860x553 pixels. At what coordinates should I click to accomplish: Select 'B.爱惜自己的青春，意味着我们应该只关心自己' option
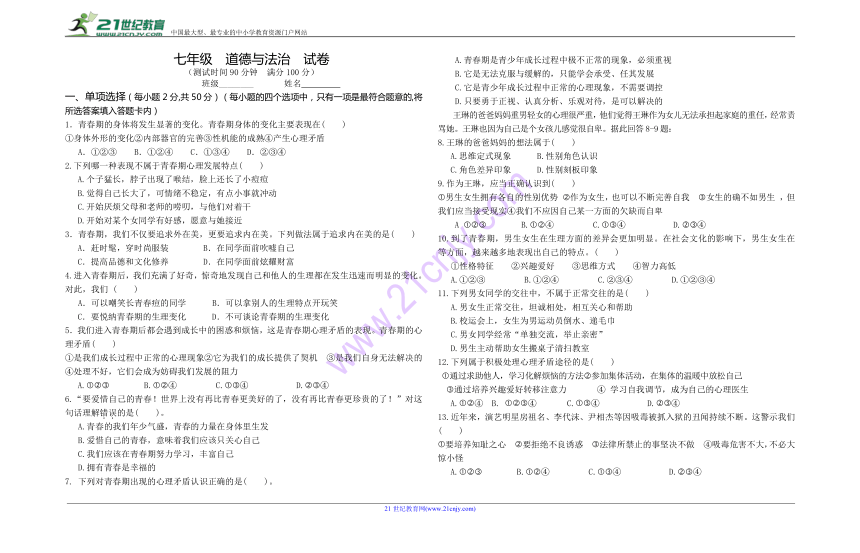click(x=168, y=440)
